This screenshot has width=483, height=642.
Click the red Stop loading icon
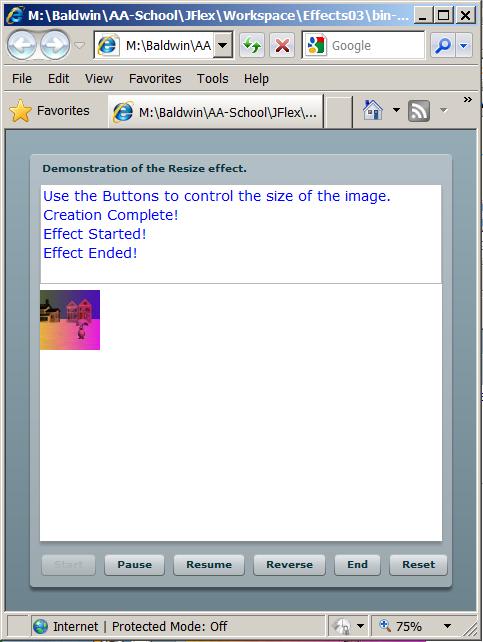[282, 45]
